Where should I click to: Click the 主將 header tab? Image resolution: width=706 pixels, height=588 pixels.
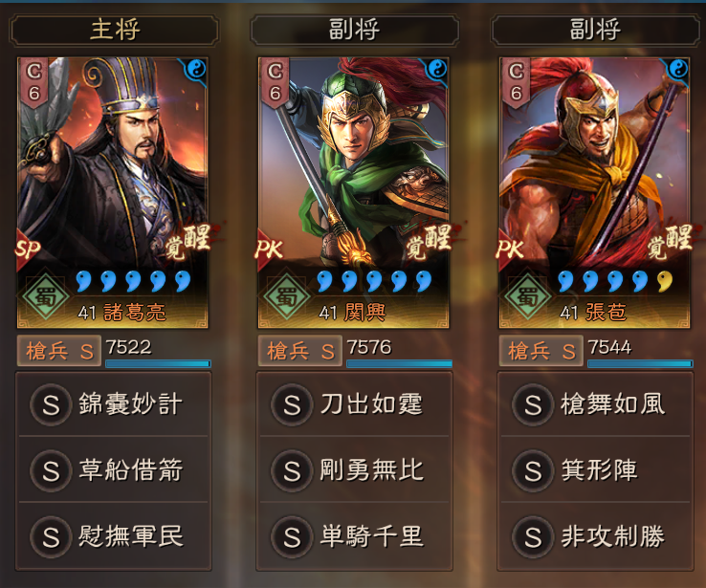(x=115, y=30)
